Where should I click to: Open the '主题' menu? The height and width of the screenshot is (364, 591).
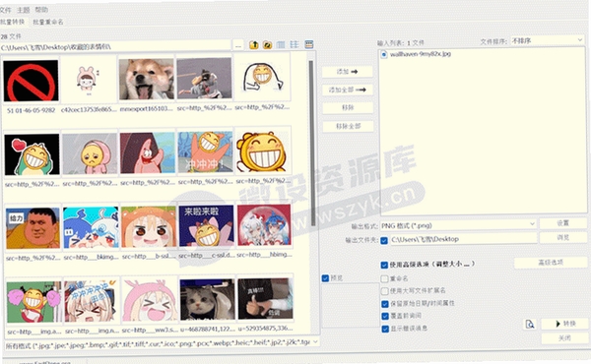[x=23, y=10]
